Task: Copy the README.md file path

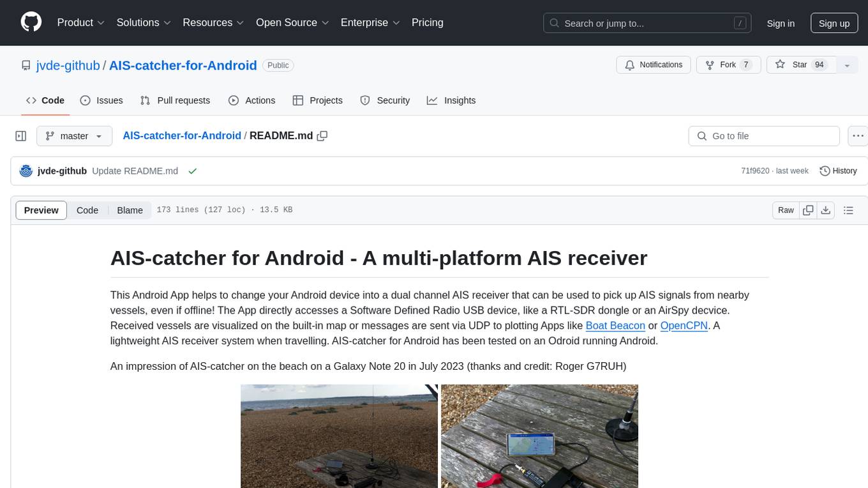Action: click(x=322, y=135)
